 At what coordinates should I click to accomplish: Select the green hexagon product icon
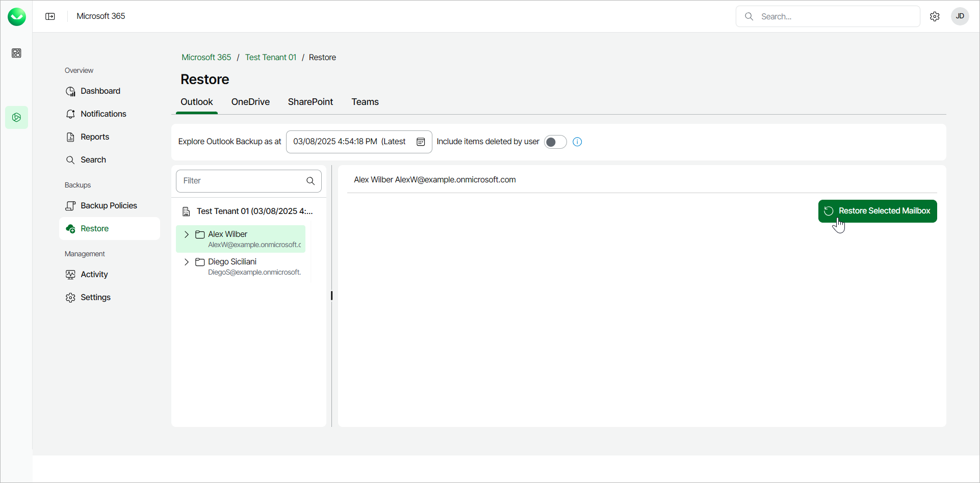[x=16, y=118]
